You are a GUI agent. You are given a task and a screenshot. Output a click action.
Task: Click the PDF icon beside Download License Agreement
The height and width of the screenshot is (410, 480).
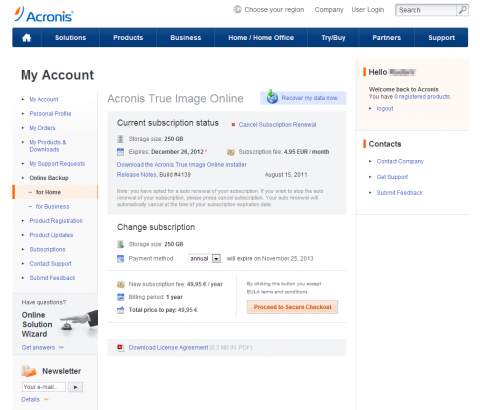click(x=120, y=348)
